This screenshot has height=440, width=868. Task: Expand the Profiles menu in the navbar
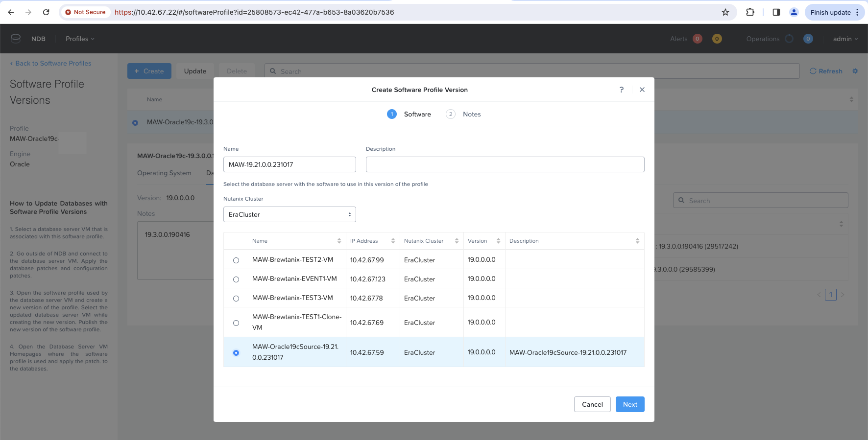80,39
